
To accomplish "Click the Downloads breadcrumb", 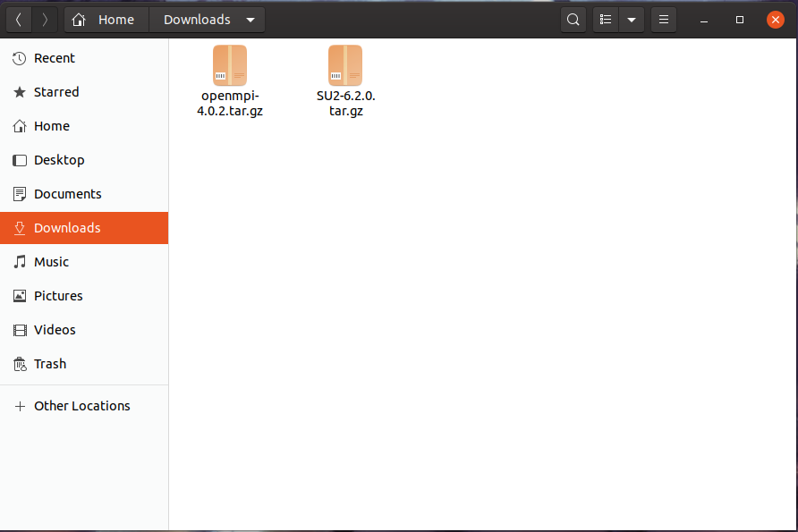I will tap(197, 19).
